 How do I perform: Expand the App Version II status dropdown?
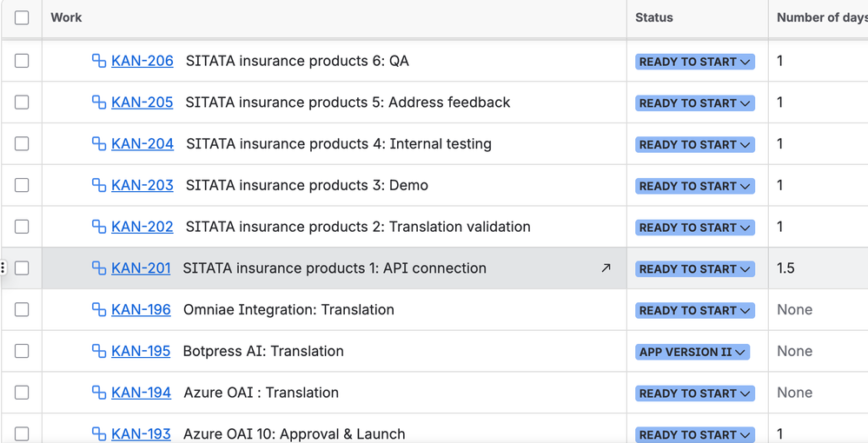(692, 352)
